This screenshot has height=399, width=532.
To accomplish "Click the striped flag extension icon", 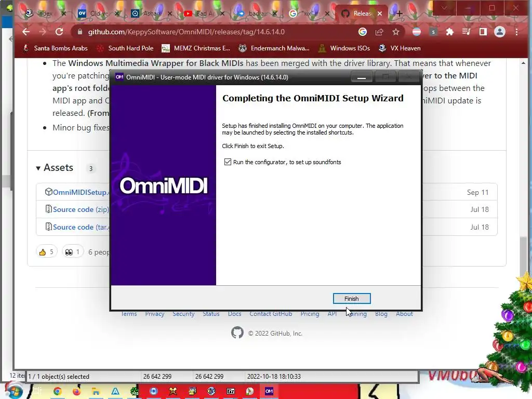I will pos(417,32).
